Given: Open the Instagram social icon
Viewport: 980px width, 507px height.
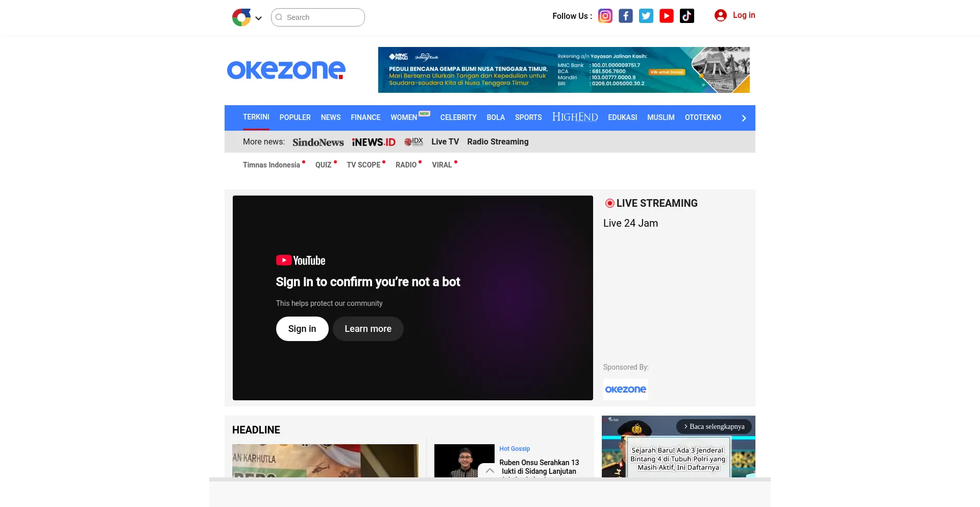Looking at the screenshot, I should click(605, 16).
